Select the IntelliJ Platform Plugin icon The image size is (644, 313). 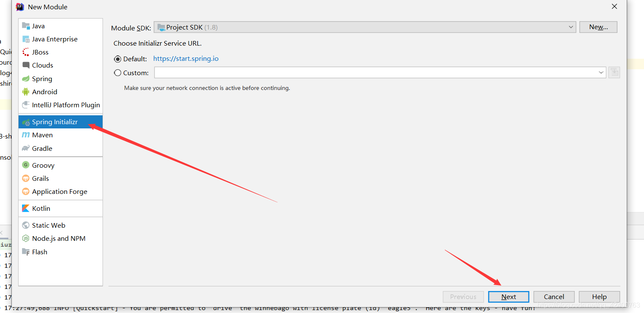pos(26,105)
